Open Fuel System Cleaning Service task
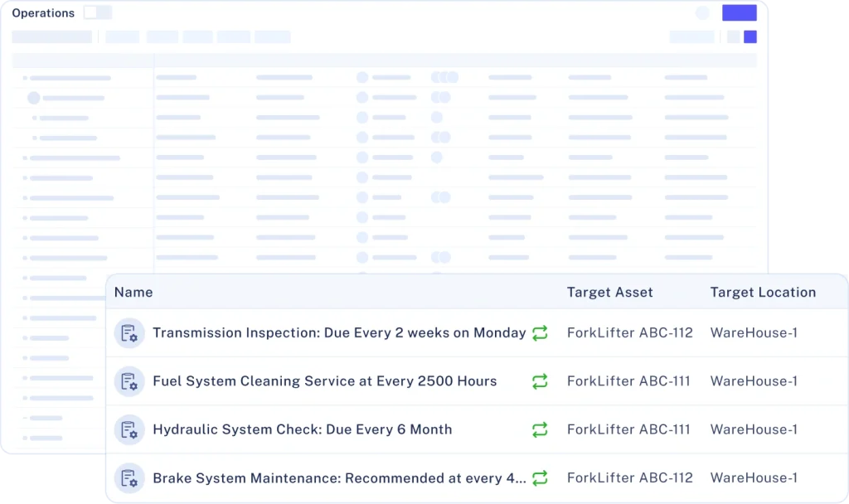849x504 pixels. [x=324, y=381]
